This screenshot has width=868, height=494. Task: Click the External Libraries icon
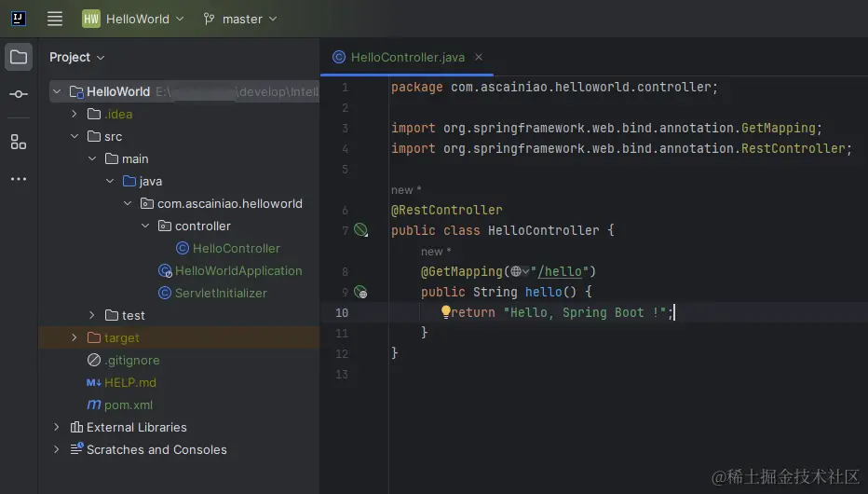tap(77, 427)
